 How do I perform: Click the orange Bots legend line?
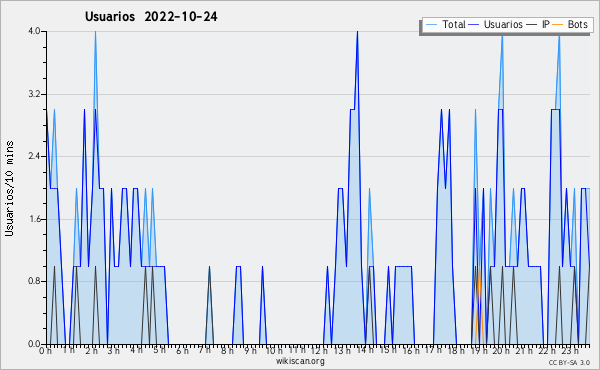click(x=558, y=25)
